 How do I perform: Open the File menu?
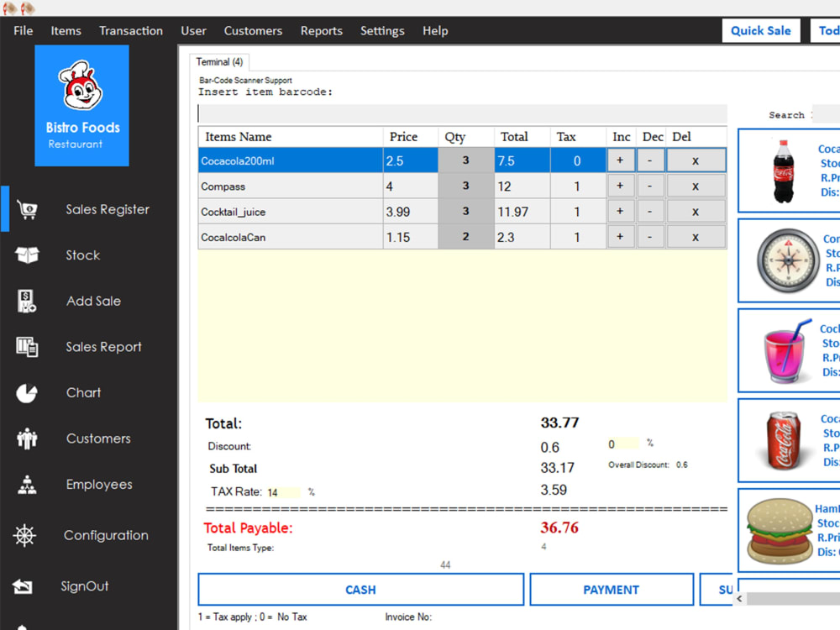pyautogui.click(x=22, y=30)
